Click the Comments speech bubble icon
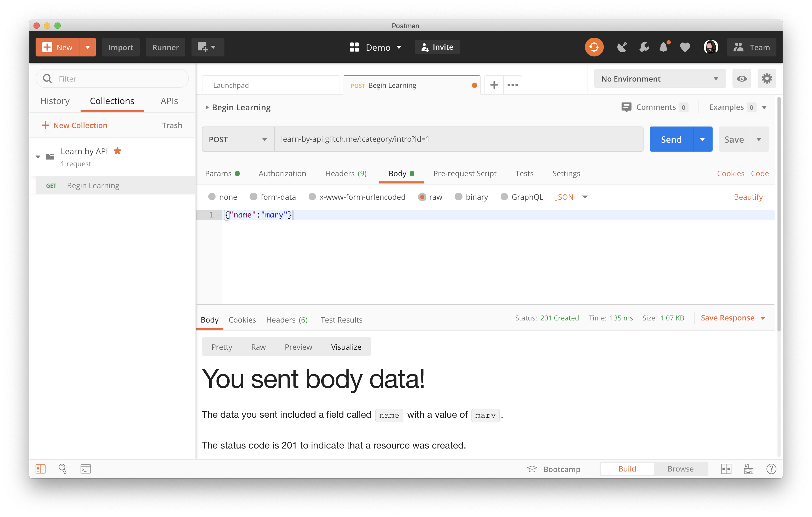This screenshot has height=517, width=812. pyautogui.click(x=626, y=107)
